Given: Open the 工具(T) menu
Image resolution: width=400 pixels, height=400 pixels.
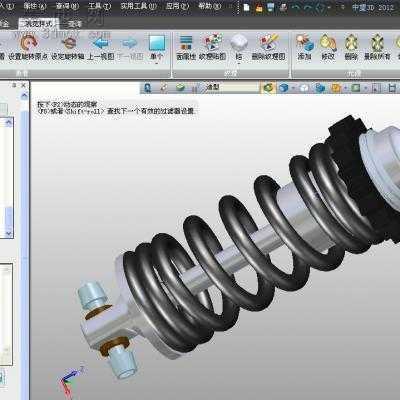Looking at the screenshot, I should pos(99,6).
